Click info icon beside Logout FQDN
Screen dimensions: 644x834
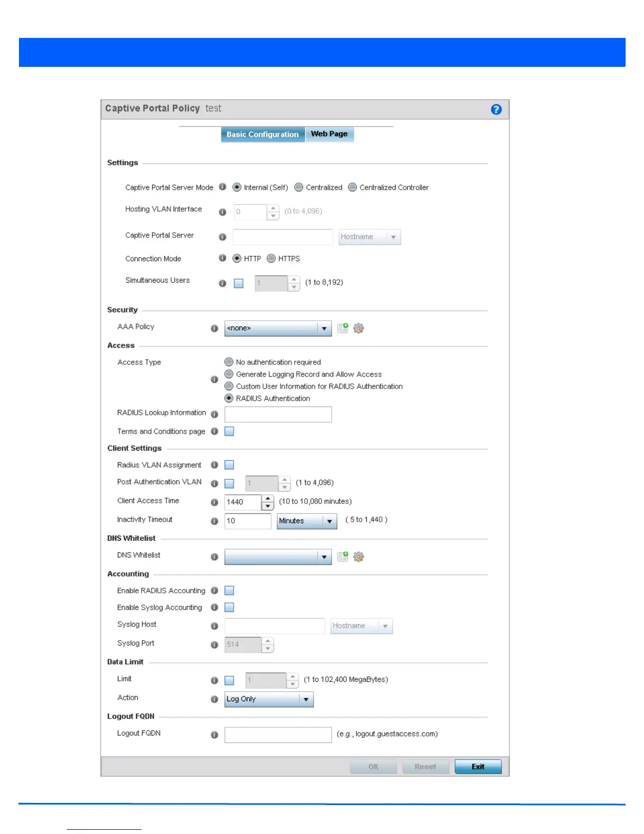[214, 735]
